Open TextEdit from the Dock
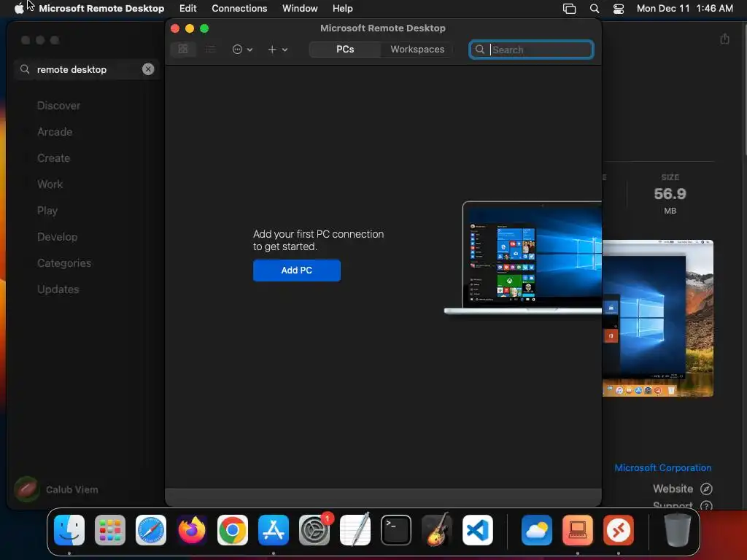Image resolution: width=747 pixels, height=560 pixels. pos(355,530)
